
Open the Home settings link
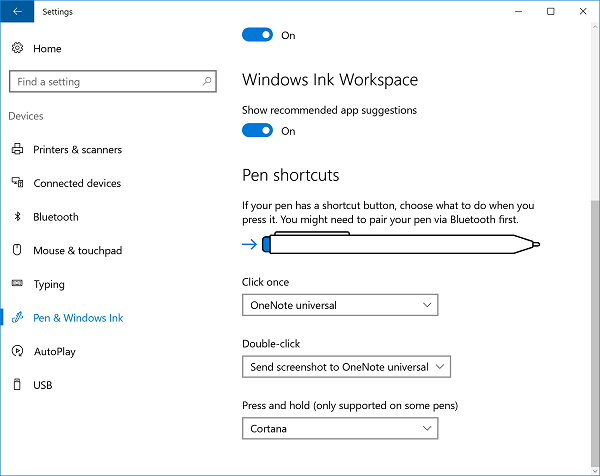47,48
